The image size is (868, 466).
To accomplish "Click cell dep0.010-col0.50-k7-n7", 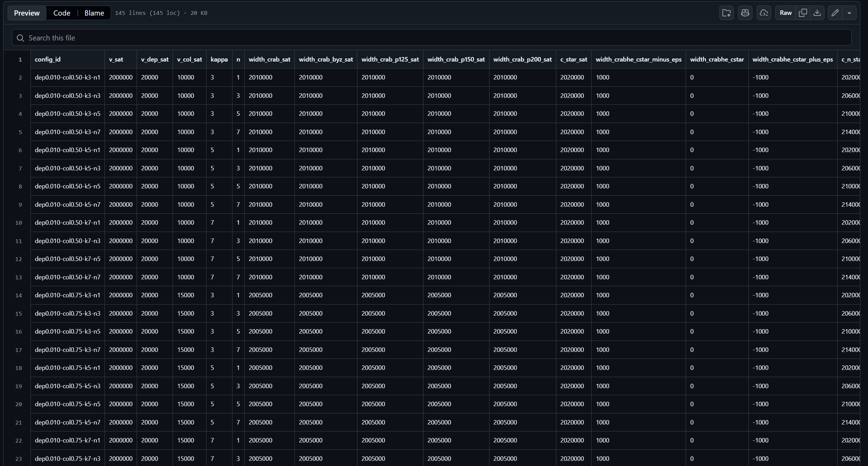I will tap(67, 277).
